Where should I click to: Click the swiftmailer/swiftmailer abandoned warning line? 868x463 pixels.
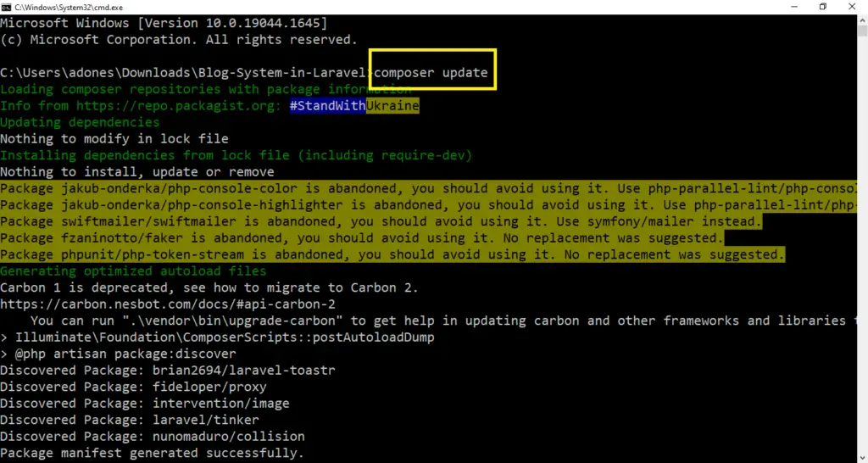(x=381, y=221)
